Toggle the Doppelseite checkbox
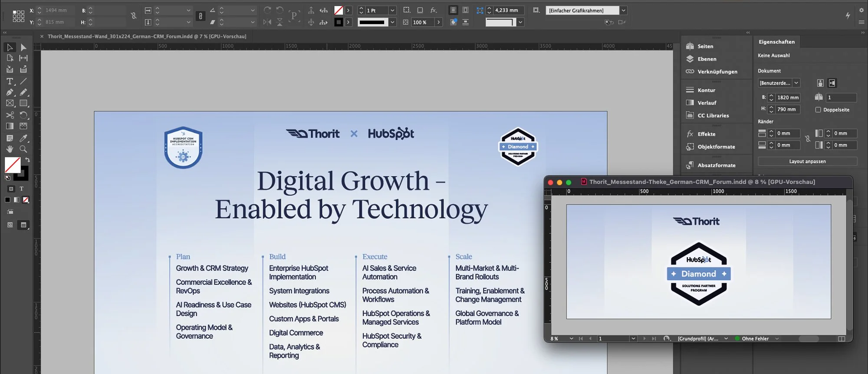 (818, 110)
